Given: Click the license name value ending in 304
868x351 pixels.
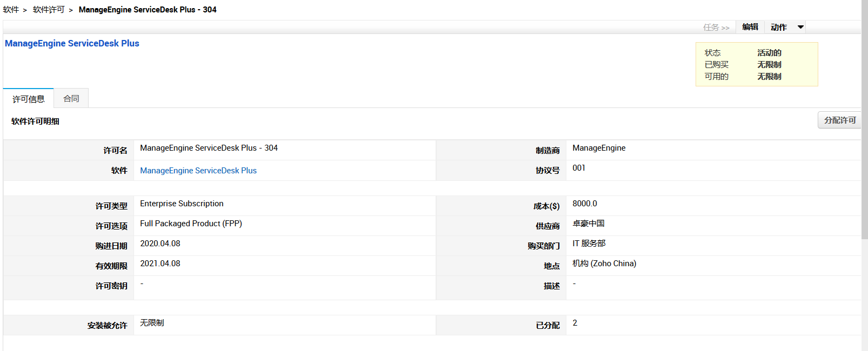Looking at the screenshot, I should pos(209,148).
